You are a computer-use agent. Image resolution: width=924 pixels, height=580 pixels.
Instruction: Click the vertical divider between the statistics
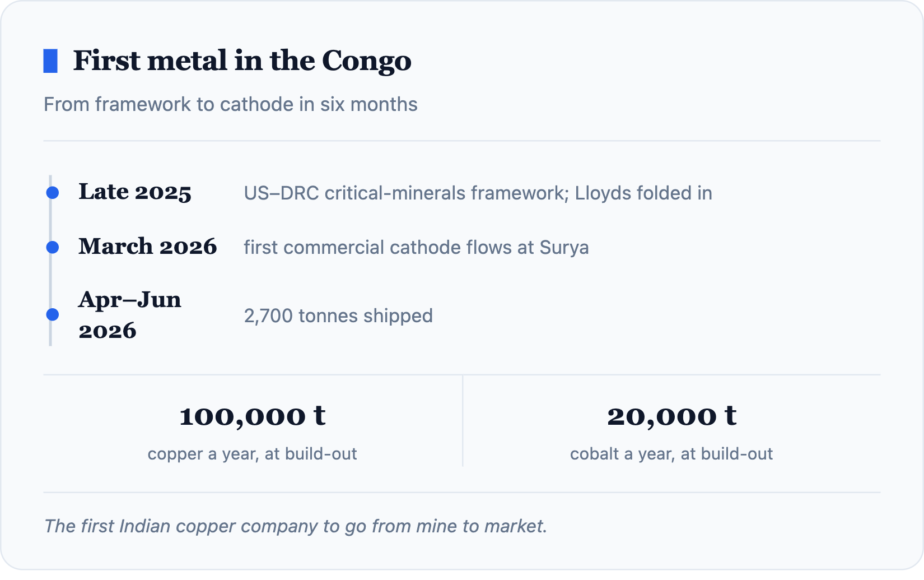point(463,421)
